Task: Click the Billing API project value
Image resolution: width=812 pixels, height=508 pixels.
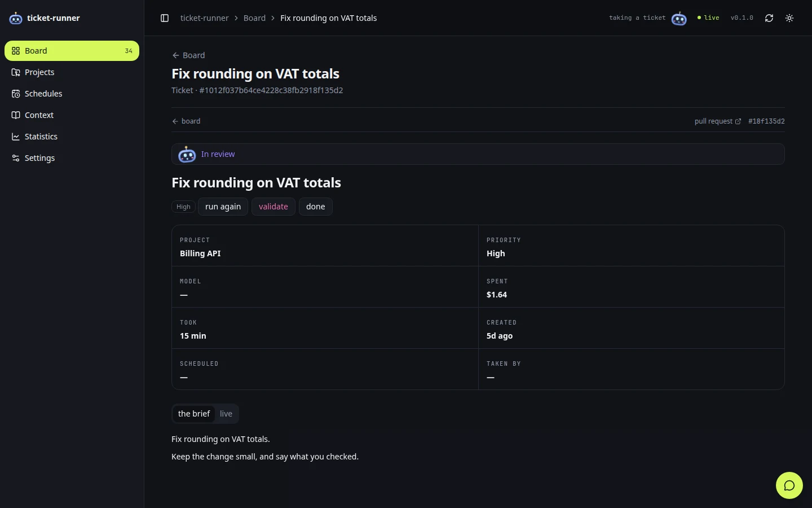Action: (x=200, y=253)
